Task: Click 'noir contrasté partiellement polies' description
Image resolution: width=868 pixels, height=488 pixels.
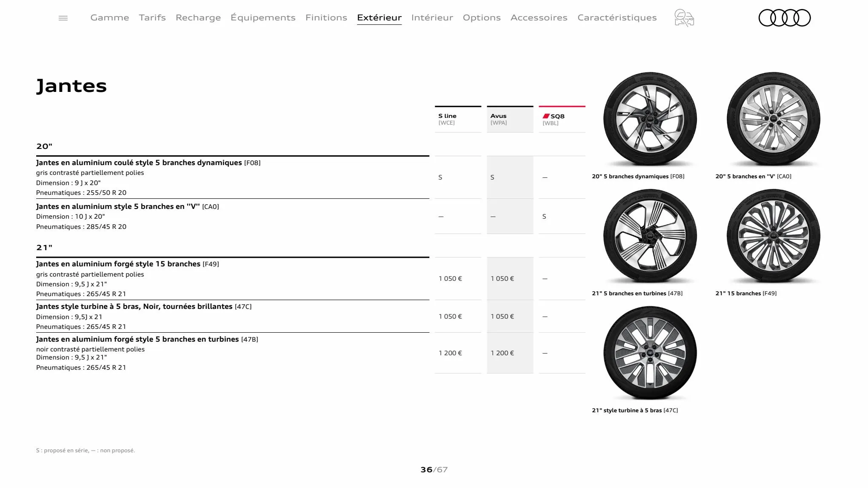Action: pos(90,349)
